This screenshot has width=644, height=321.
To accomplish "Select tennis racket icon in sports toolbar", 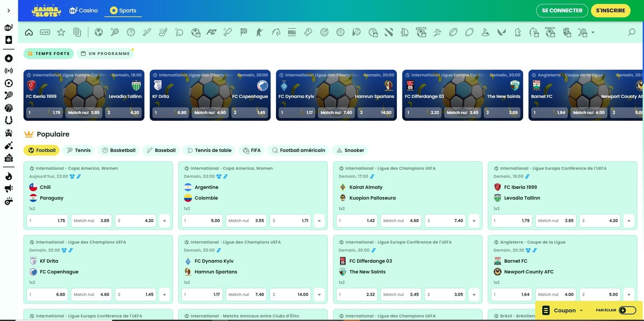I will [115, 32].
